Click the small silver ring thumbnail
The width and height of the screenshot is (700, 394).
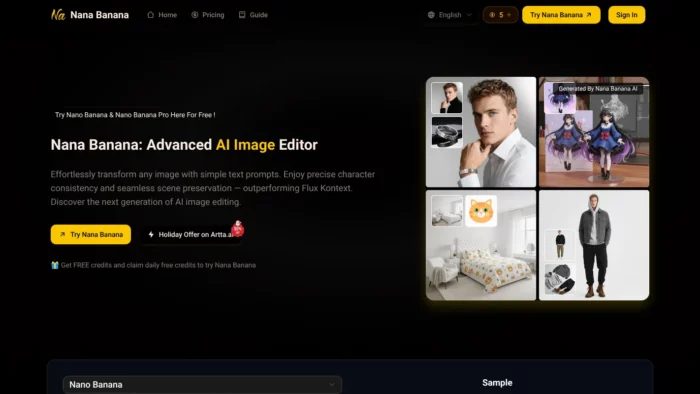click(447, 132)
